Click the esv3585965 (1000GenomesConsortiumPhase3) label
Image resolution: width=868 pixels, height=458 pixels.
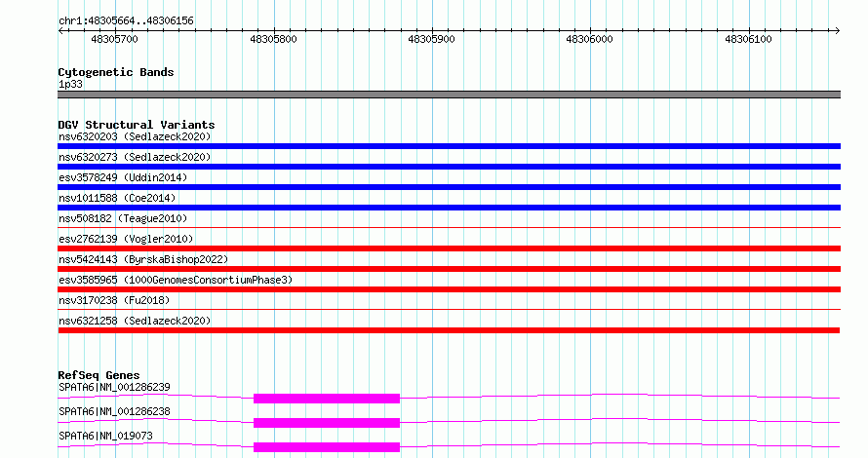[176, 280]
